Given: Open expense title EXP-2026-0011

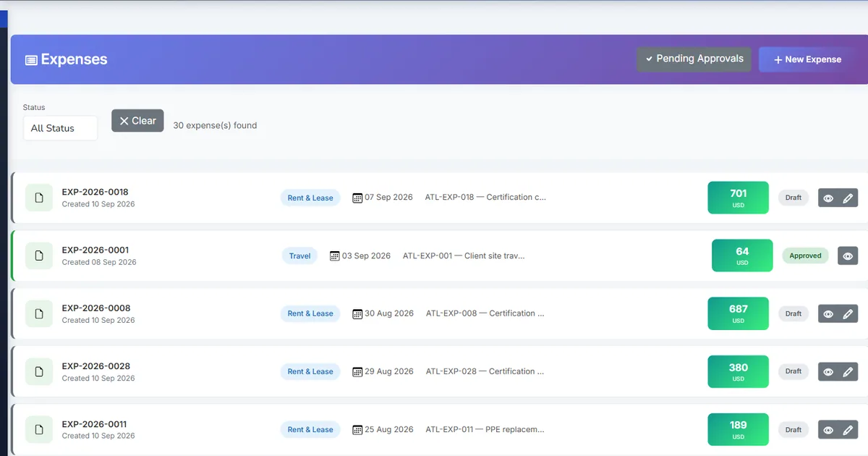Looking at the screenshot, I should [x=95, y=423].
